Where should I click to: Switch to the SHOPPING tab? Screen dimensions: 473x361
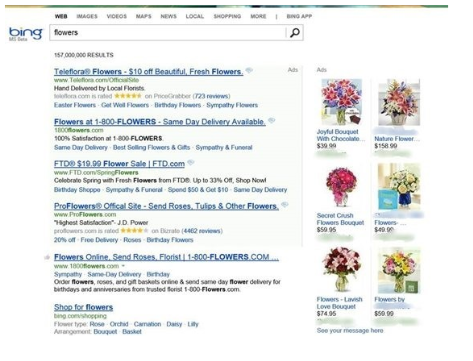[x=227, y=16]
